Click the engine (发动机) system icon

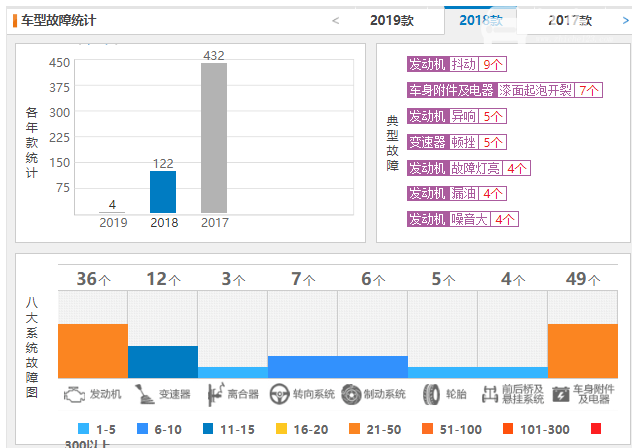[74, 394]
